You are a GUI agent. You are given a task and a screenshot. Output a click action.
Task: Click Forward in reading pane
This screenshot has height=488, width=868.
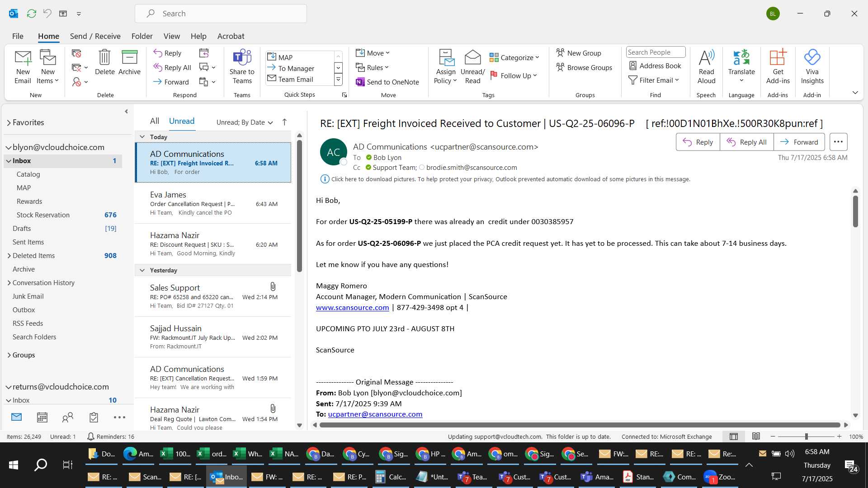[x=799, y=142]
